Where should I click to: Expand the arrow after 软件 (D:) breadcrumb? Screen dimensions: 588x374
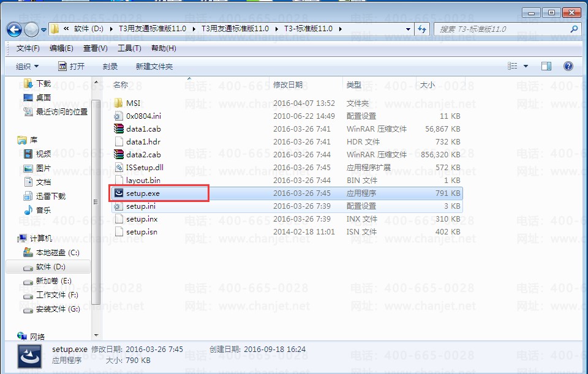pos(111,29)
